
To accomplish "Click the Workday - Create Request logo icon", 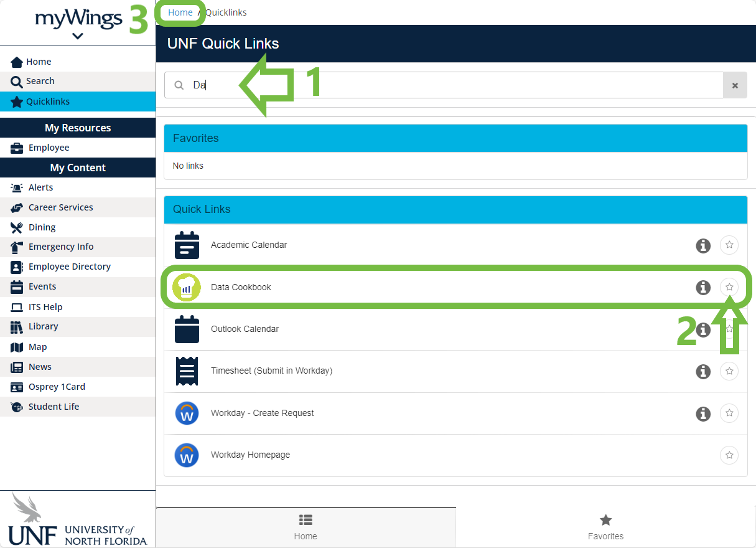I will click(x=187, y=413).
